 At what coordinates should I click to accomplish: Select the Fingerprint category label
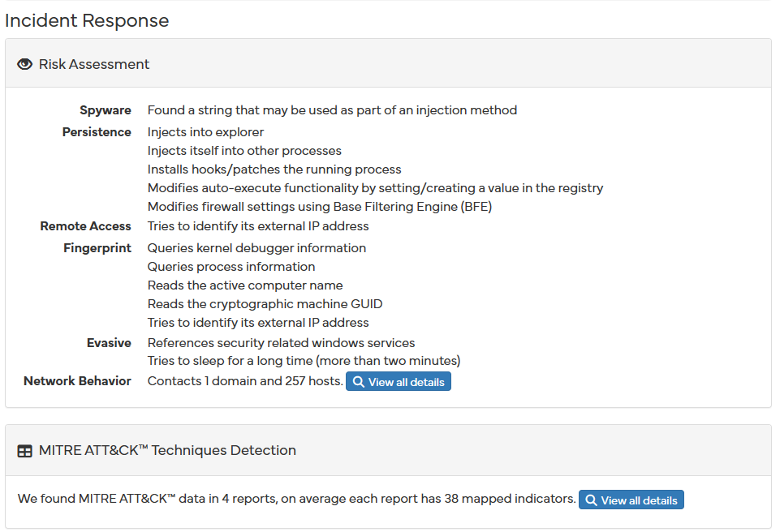pyautogui.click(x=97, y=247)
